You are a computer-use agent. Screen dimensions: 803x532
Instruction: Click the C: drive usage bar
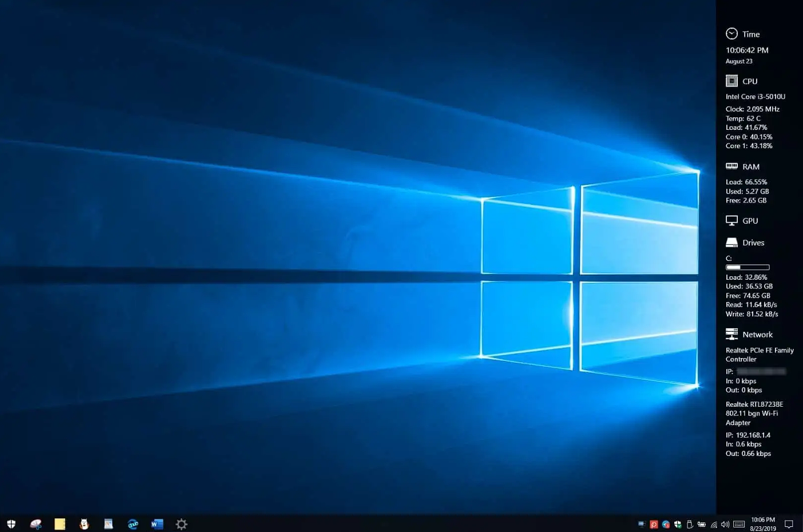pos(748,267)
